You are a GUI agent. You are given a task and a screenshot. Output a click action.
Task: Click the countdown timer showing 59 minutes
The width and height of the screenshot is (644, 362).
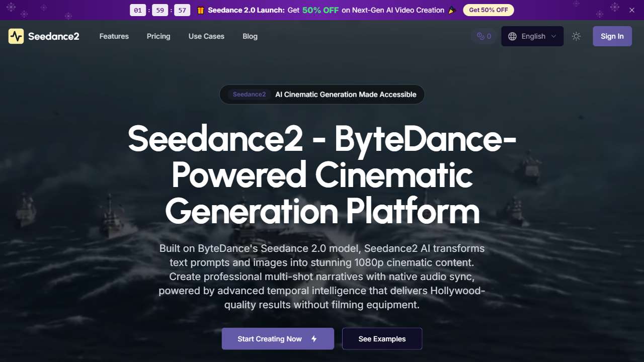tap(160, 10)
